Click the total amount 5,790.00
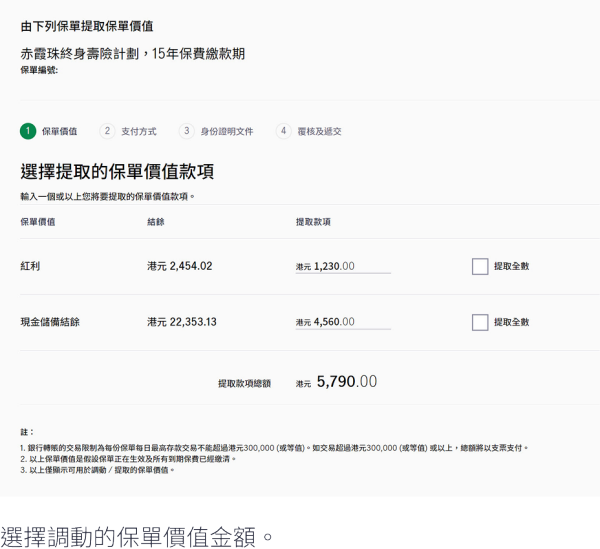600x549 pixels. [346, 382]
